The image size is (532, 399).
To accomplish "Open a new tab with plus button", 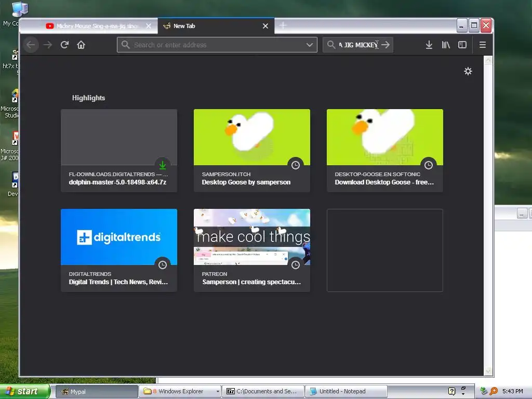I will coord(283,25).
